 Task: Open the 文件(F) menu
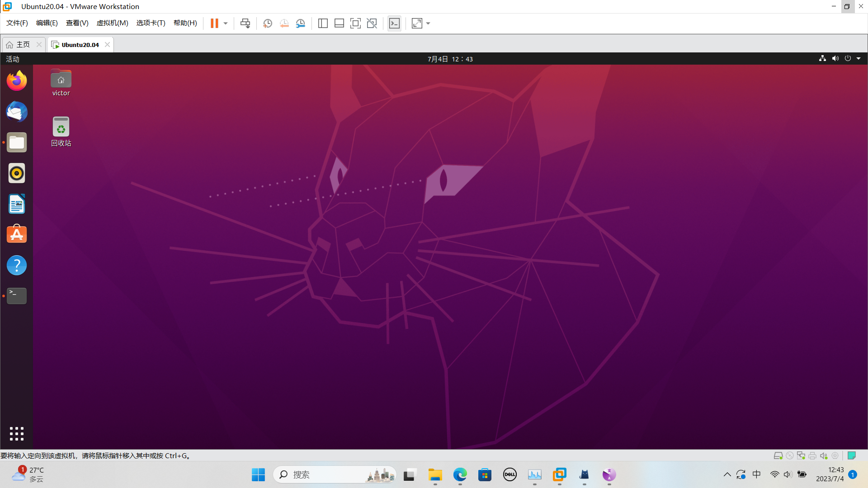17,23
